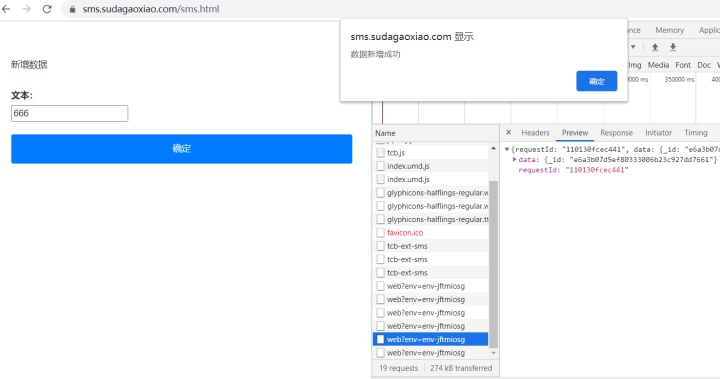Open the throttling dropdown arrow
The height and width of the screenshot is (379, 720).
[633, 47]
